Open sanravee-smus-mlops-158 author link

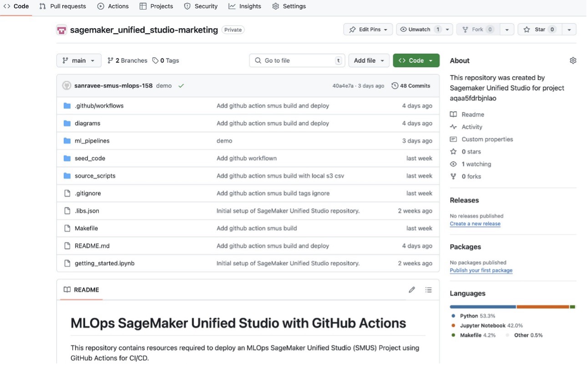tap(114, 85)
